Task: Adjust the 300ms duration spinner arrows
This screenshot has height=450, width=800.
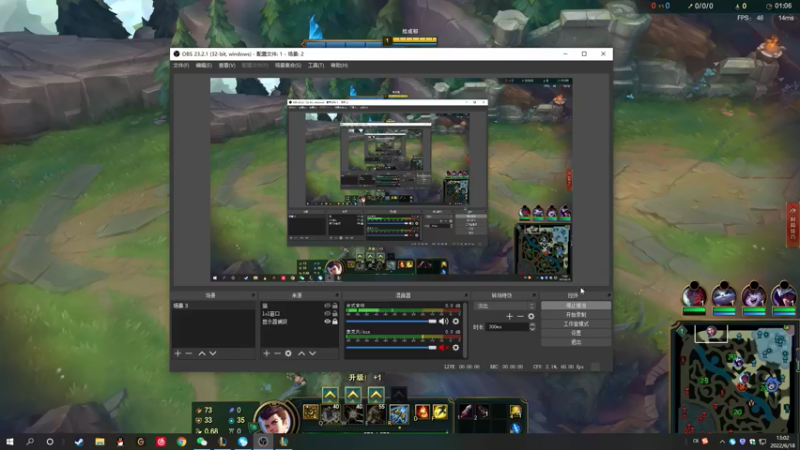Action: [x=532, y=327]
